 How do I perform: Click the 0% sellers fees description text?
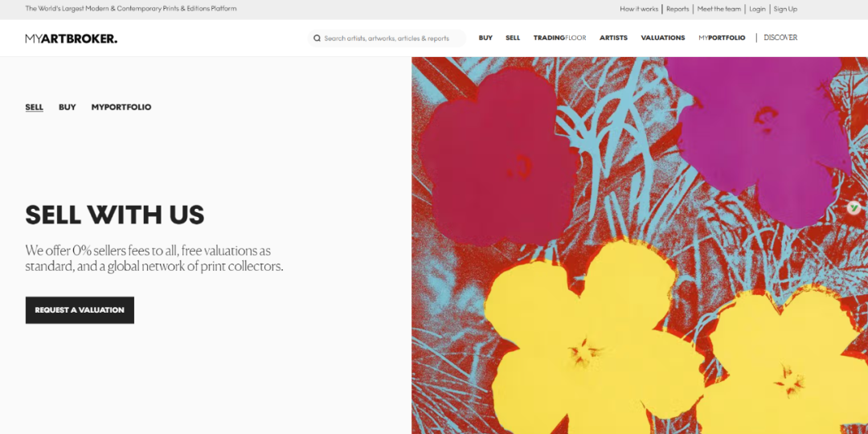coord(154,258)
